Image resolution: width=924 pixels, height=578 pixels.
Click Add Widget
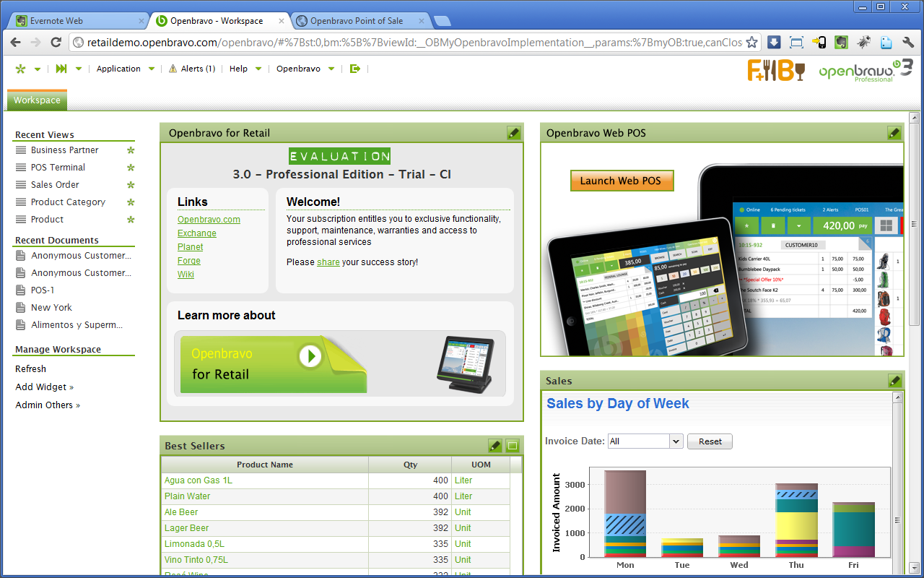click(44, 387)
